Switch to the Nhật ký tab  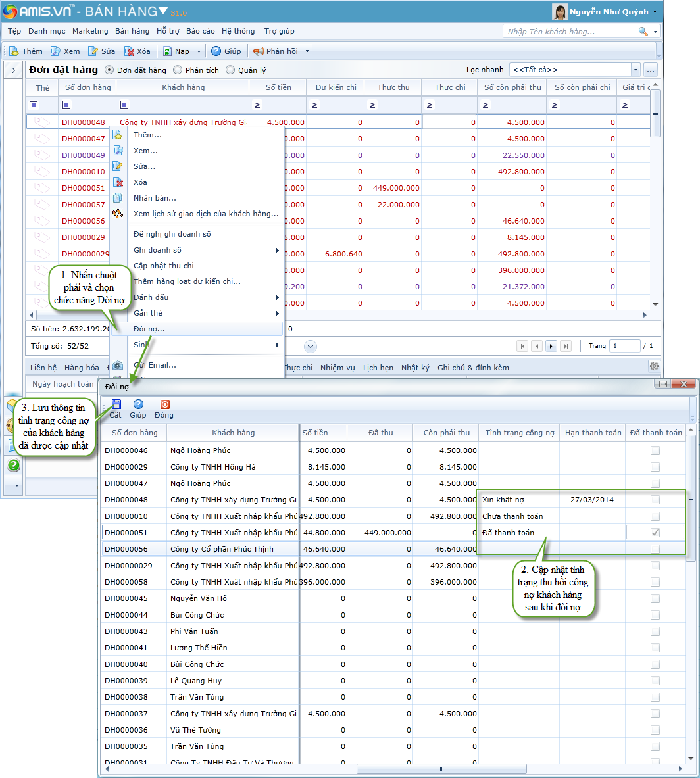click(415, 368)
